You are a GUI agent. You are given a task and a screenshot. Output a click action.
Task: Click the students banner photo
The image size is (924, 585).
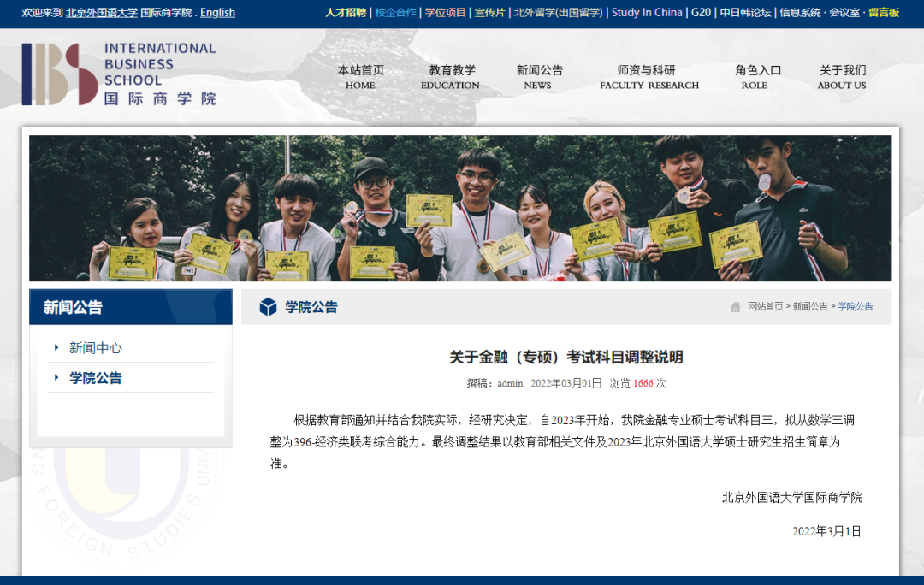(x=460, y=208)
